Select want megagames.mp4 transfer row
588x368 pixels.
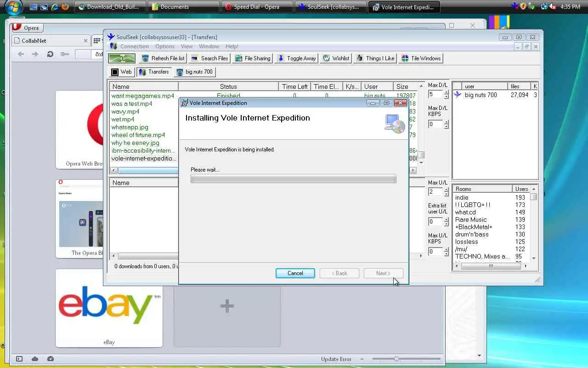[x=143, y=96]
